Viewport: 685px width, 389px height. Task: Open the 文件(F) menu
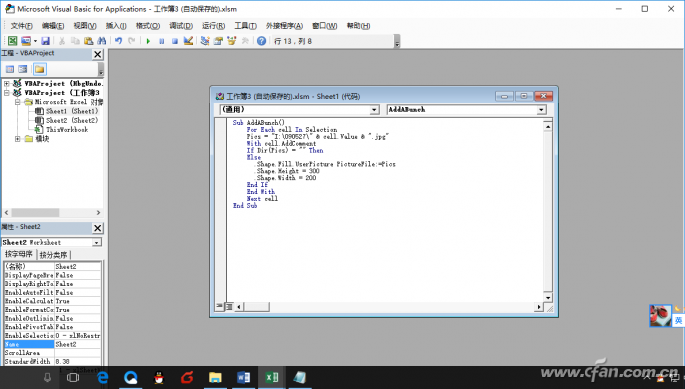coord(21,26)
